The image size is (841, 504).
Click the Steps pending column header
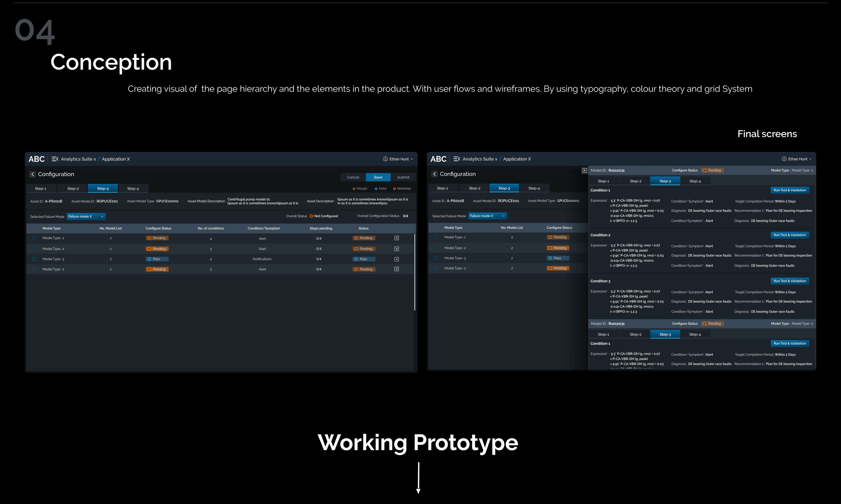point(321,228)
